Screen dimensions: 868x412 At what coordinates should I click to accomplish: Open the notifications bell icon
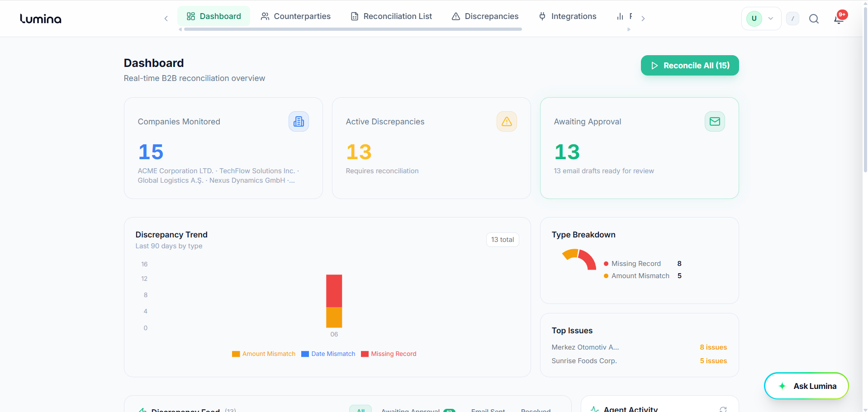tap(839, 19)
